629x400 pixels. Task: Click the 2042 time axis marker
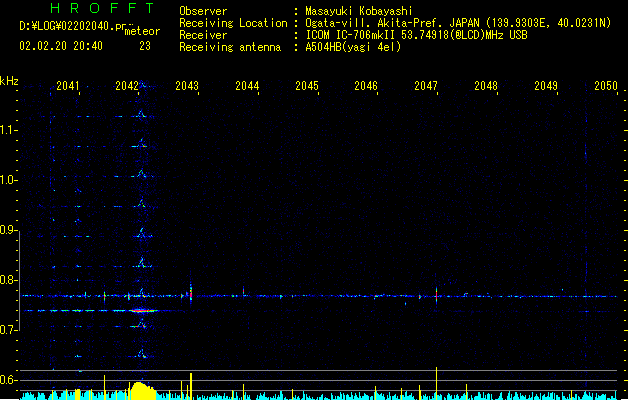click(127, 86)
